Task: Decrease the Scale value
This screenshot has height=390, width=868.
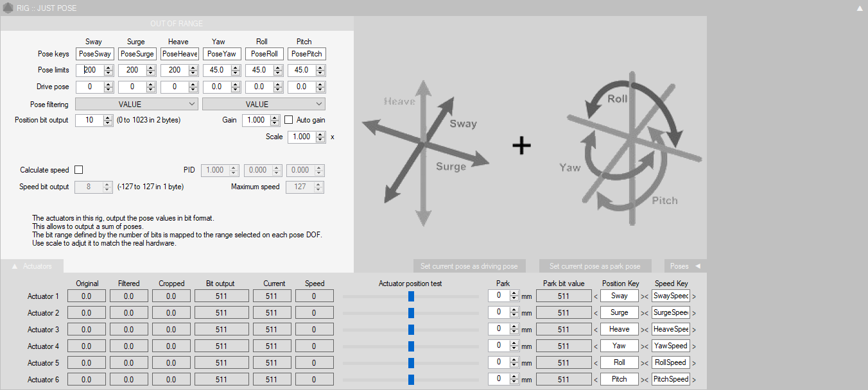Action: (320, 140)
